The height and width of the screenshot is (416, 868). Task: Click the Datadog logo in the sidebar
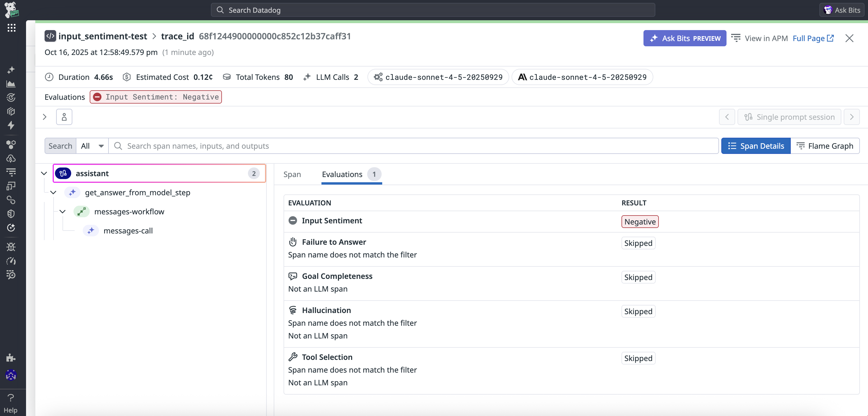[x=11, y=9]
